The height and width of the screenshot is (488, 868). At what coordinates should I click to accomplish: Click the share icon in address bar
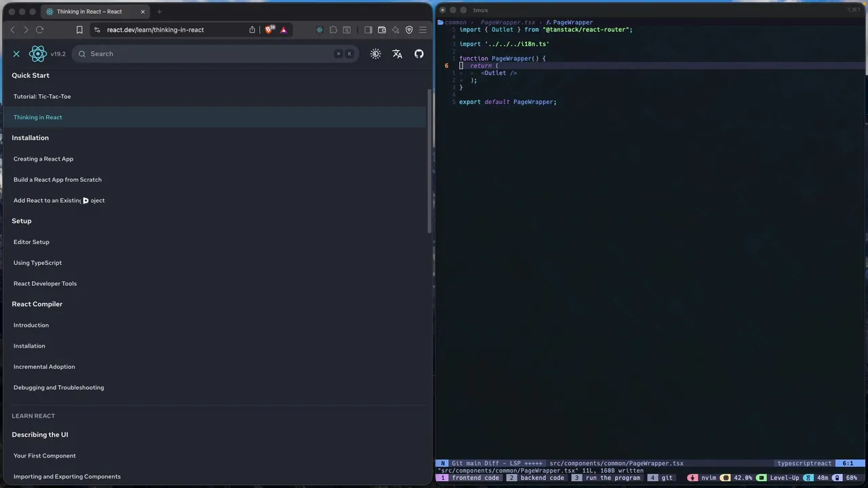[x=252, y=30]
